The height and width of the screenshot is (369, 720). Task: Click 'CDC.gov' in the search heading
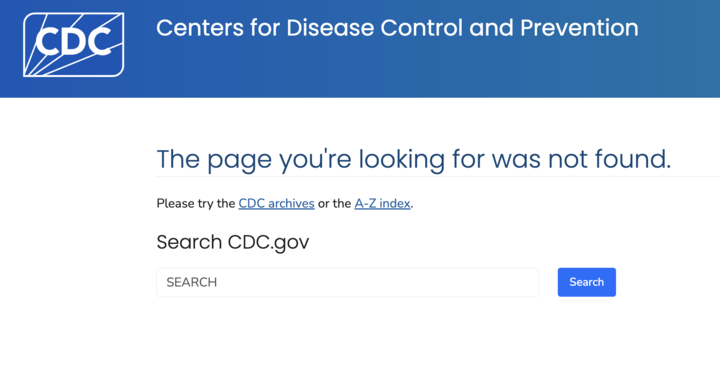pyautogui.click(x=268, y=242)
